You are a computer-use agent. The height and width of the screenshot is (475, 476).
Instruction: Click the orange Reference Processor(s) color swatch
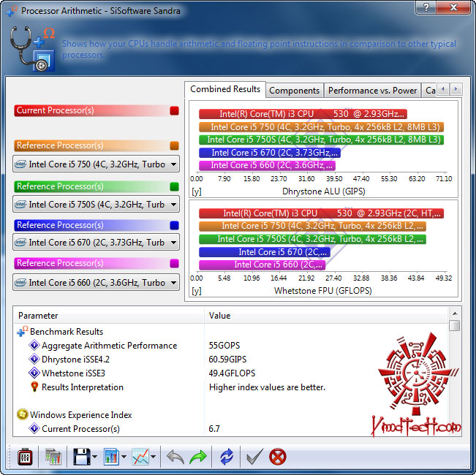174,145
